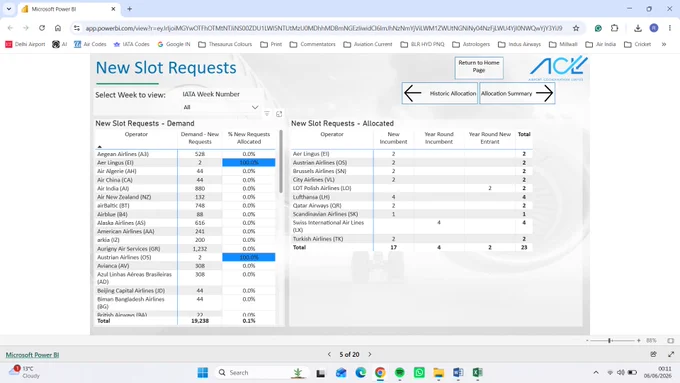Select LOT Polish Airlines (LO) row
The image size is (680, 383).
point(411,188)
